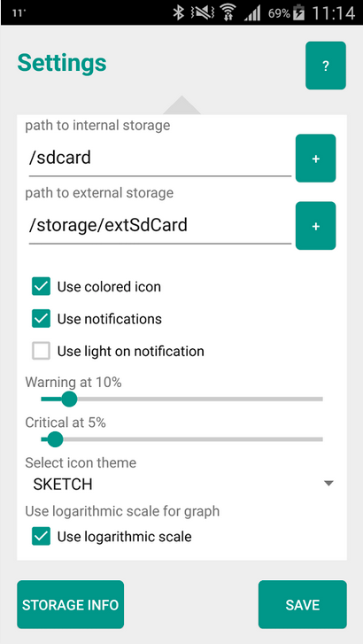Tap the signal strength icon in status bar
Image resolution: width=363 pixels, height=644 pixels.
point(252,13)
